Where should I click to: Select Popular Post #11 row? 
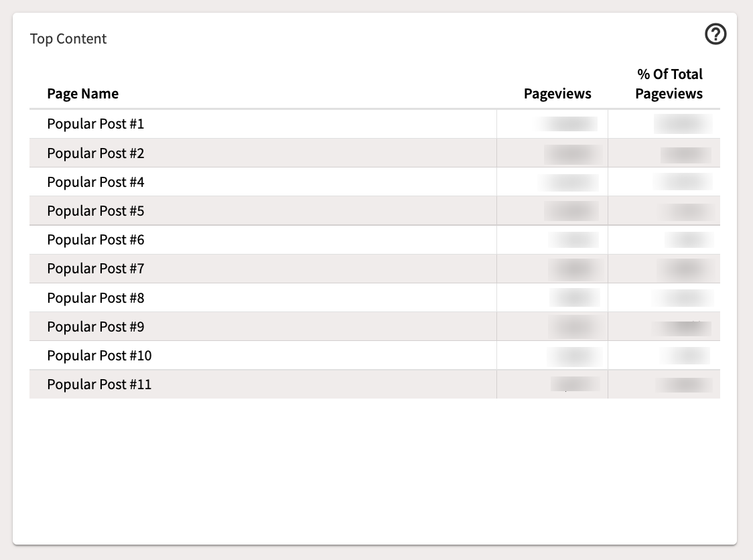[x=374, y=384]
